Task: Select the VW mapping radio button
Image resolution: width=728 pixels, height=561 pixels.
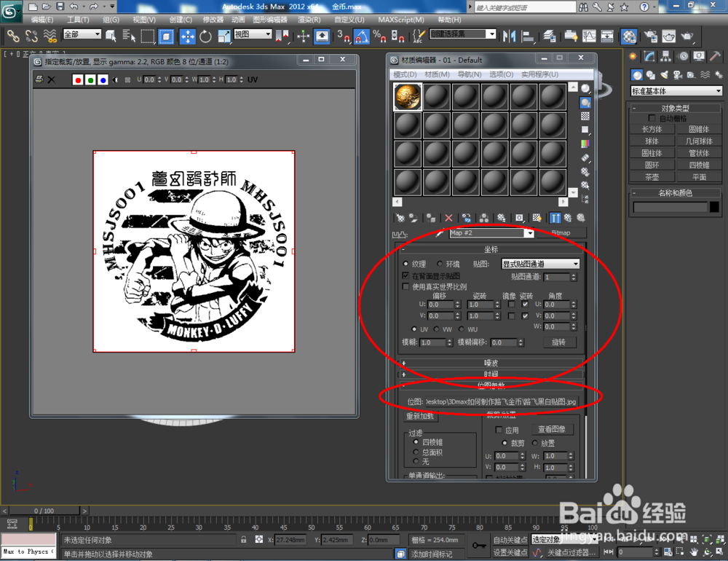Action: [x=436, y=329]
